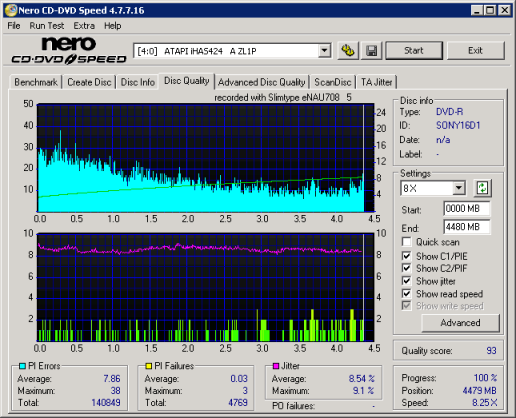Open the Run Test menu

tap(47, 26)
